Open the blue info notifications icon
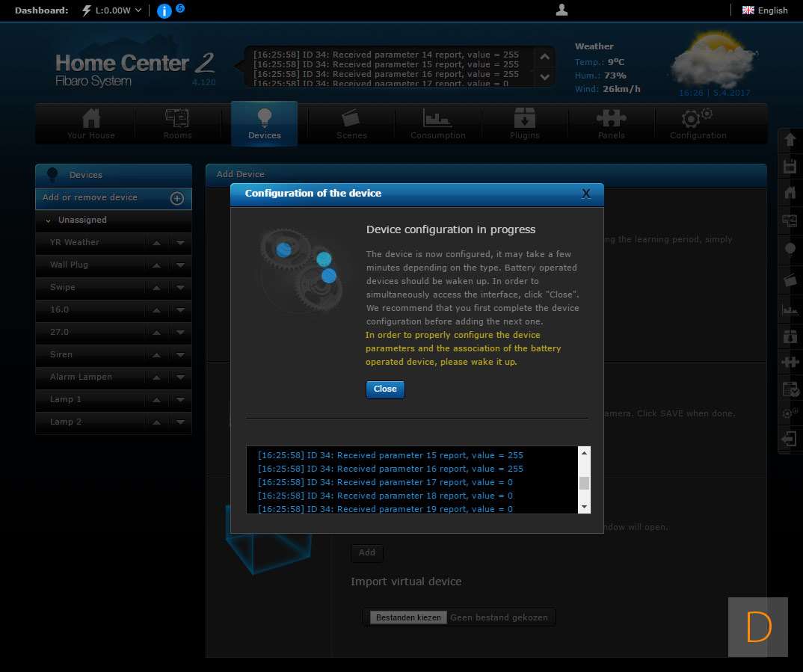The height and width of the screenshot is (672, 803). click(164, 10)
